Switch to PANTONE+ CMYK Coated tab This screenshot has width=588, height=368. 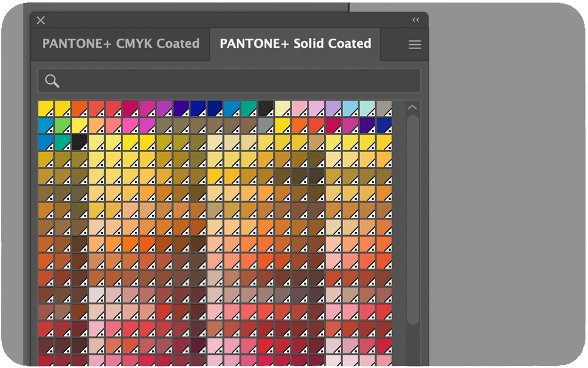[x=121, y=44]
